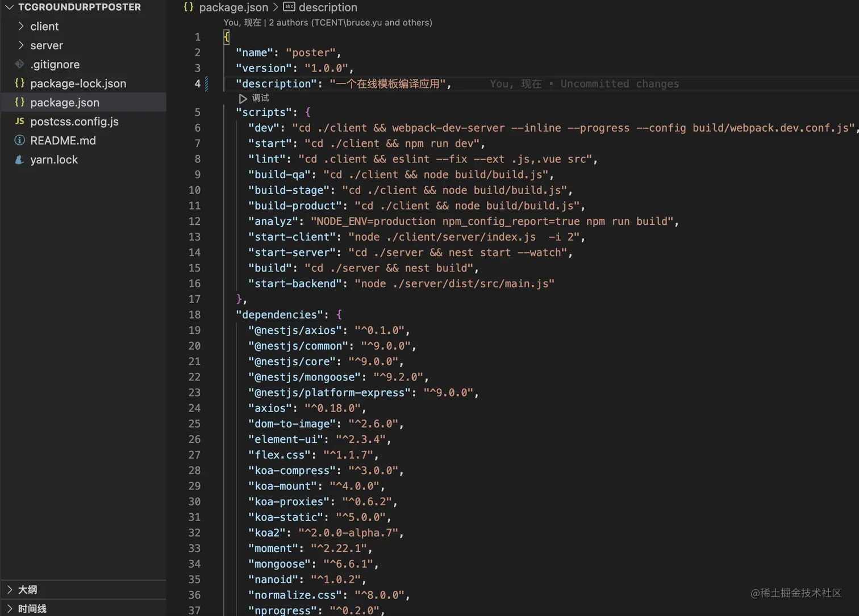Click line number 4 in the gutter

click(x=198, y=84)
